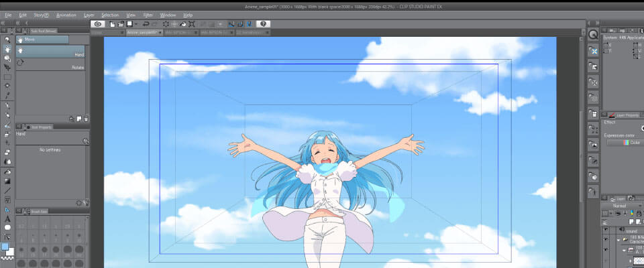
Task: Select the Move sub tool group tab
Action: pos(42,40)
